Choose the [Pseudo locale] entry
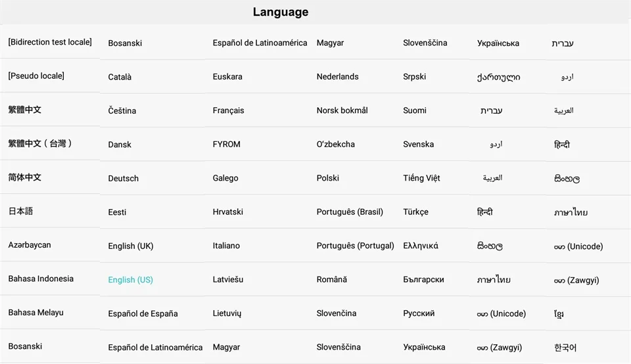 [x=36, y=76]
